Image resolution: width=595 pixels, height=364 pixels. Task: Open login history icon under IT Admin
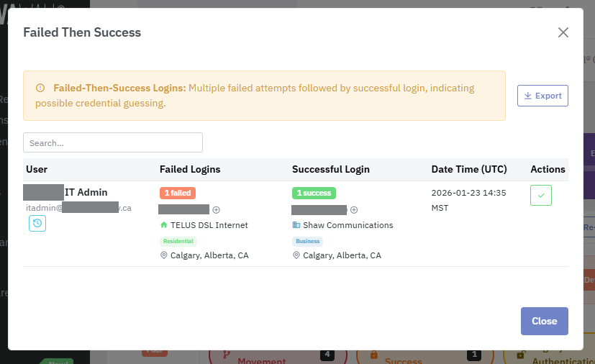point(37,223)
